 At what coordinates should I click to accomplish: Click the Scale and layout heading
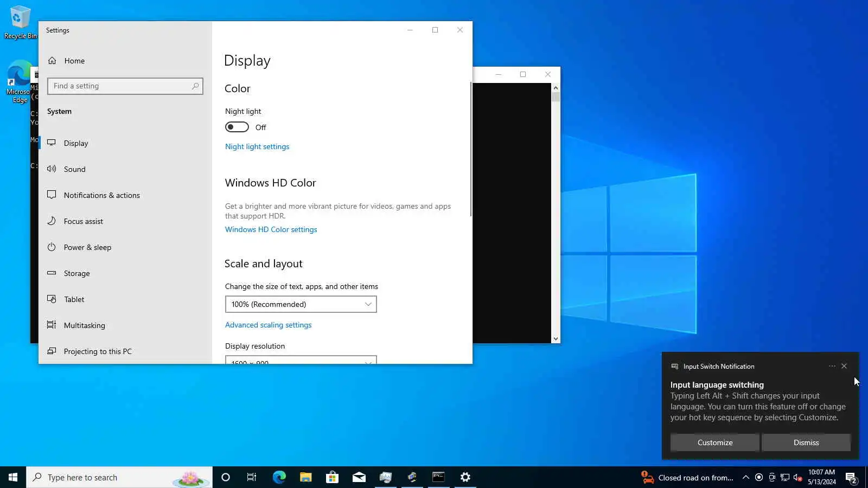pyautogui.click(x=264, y=264)
